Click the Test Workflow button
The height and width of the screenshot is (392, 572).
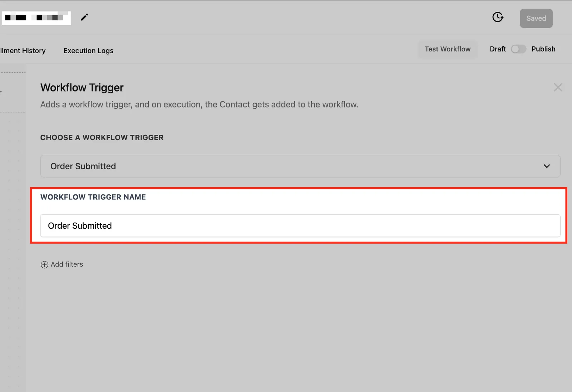(x=448, y=49)
